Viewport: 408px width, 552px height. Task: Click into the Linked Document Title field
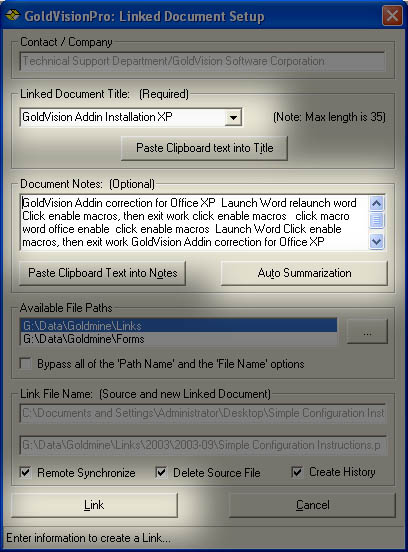pyautogui.click(x=123, y=117)
